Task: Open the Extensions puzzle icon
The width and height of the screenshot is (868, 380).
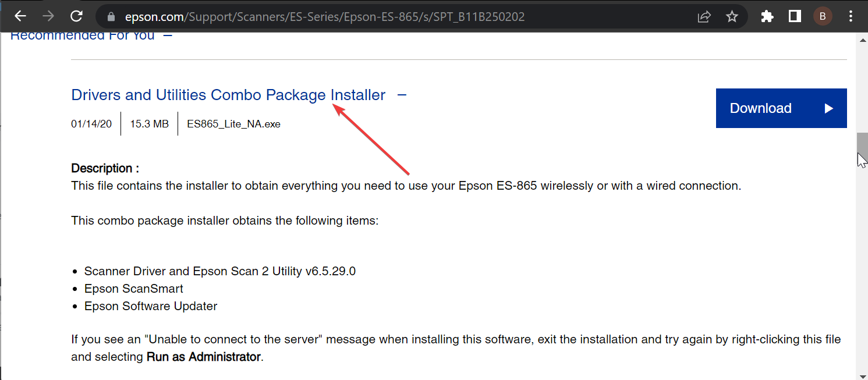Action: pyautogui.click(x=767, y=17)
